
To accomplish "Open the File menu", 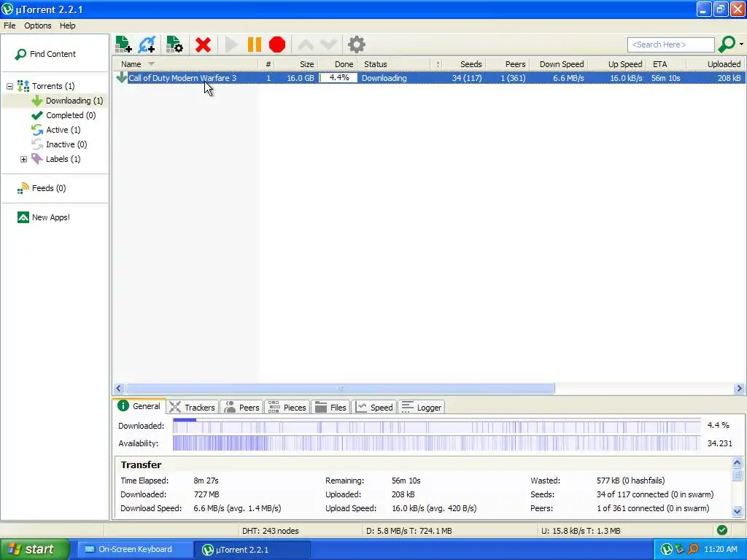I will [x=9, y=26].
